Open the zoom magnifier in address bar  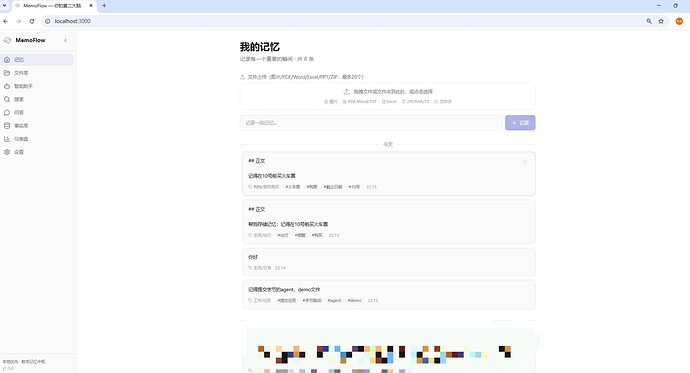pyautogui.click(x=649, y=21)
